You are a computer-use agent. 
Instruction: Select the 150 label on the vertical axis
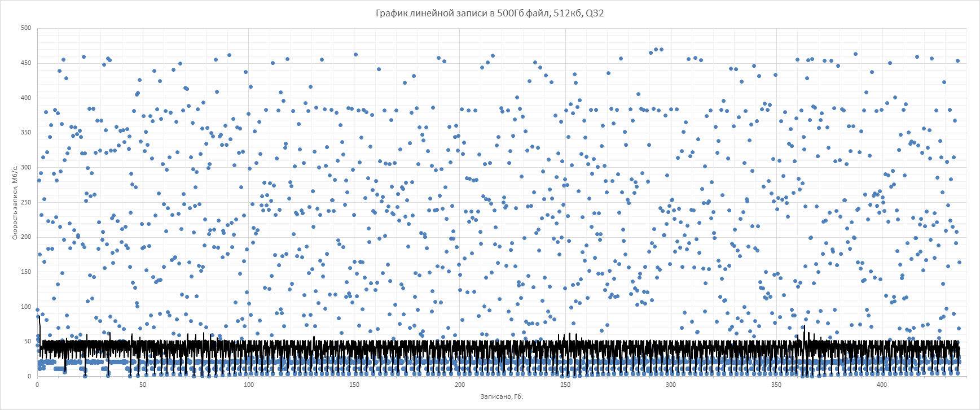[26, 272]
